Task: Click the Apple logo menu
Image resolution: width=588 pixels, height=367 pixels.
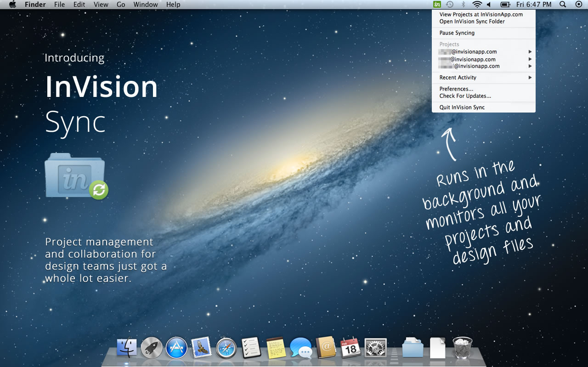Action: coord(12,5)
